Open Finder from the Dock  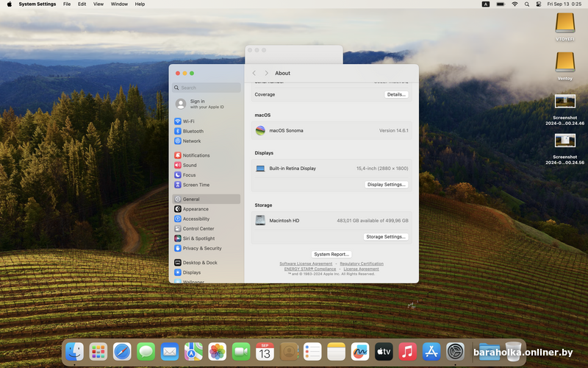coord(75,352)
